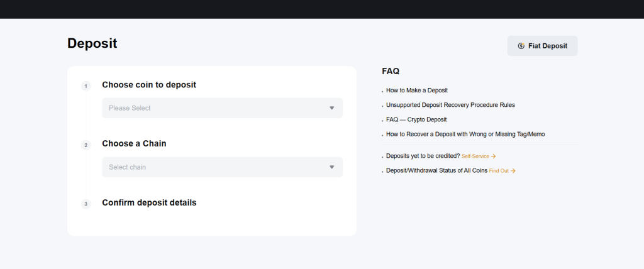644x269 pixels.
Task: Click the 'Choose coin to deposit' heading
Action: coord(149,85)
